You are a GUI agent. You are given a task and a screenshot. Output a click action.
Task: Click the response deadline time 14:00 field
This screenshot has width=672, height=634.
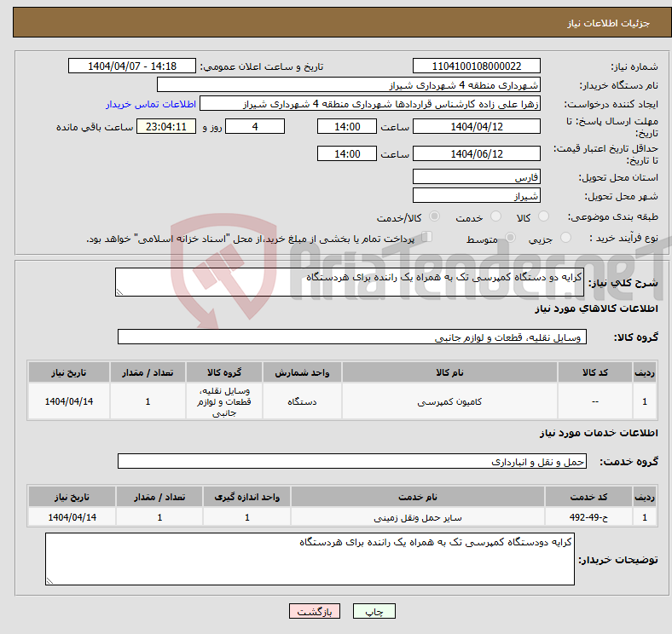pyautogui.click(x=347, y=126)
